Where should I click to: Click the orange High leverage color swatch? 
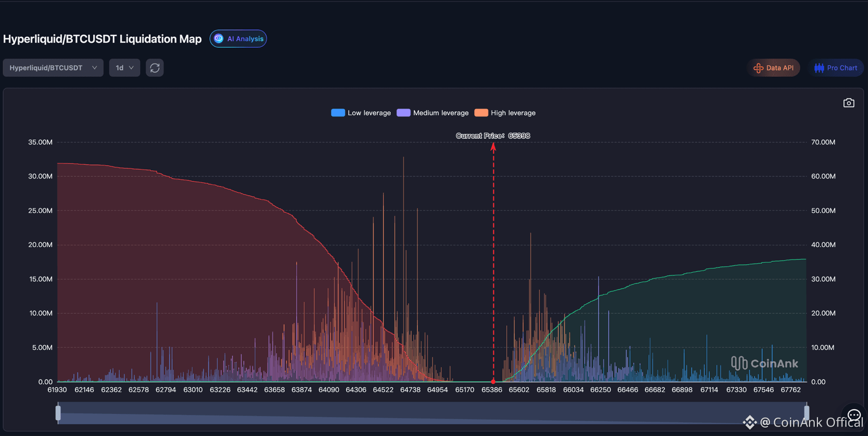[481, 113]
